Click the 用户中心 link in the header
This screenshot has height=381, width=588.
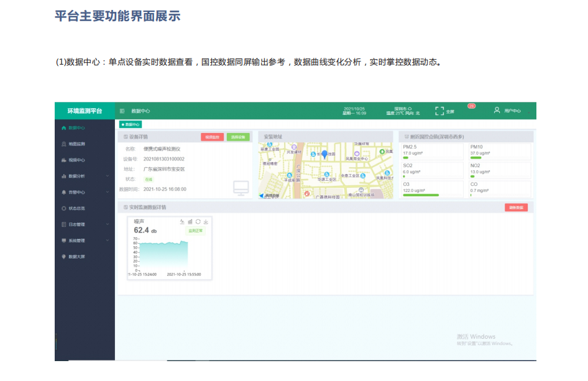512,111
